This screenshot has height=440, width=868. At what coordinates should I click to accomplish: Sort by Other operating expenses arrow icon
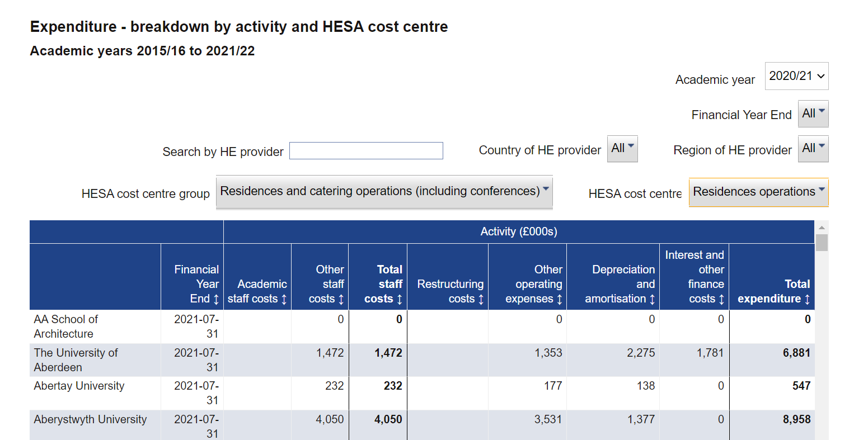pos(559,299)
